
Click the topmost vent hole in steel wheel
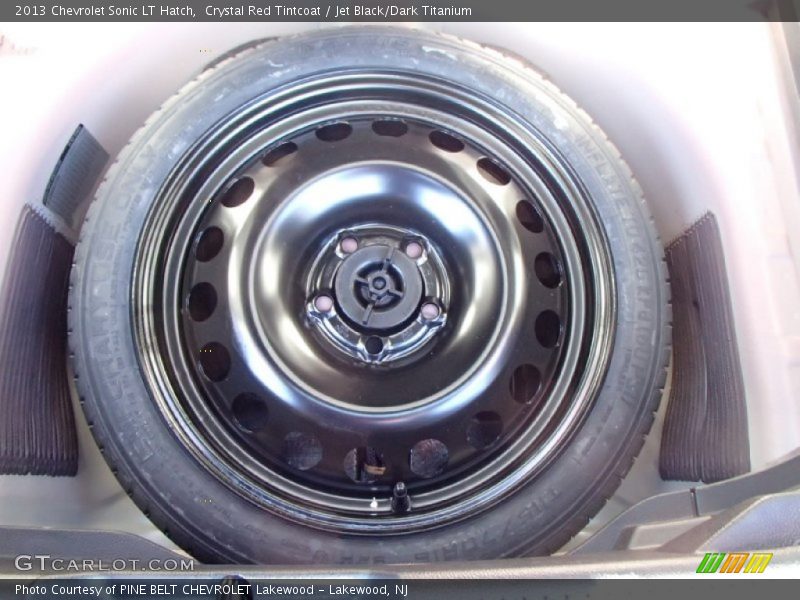(389, 128)
